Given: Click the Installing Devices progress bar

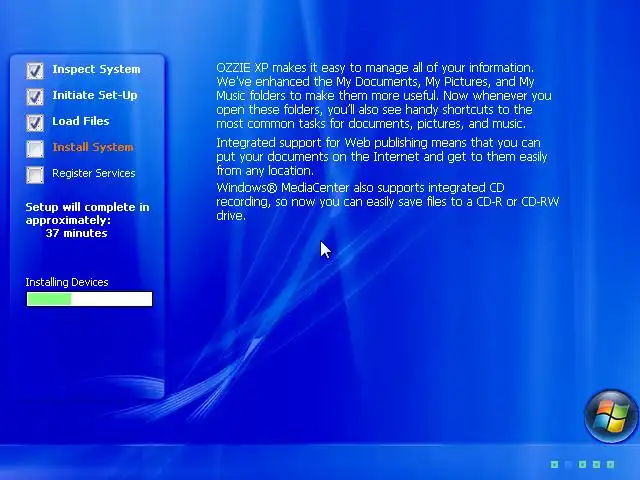Looking at the screenshot, I should point(89,299).
